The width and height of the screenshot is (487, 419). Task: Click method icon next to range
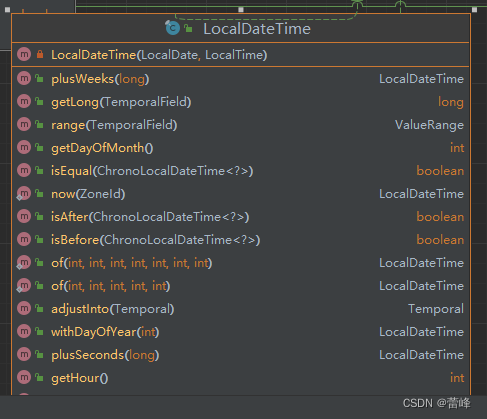click(24, 124)
